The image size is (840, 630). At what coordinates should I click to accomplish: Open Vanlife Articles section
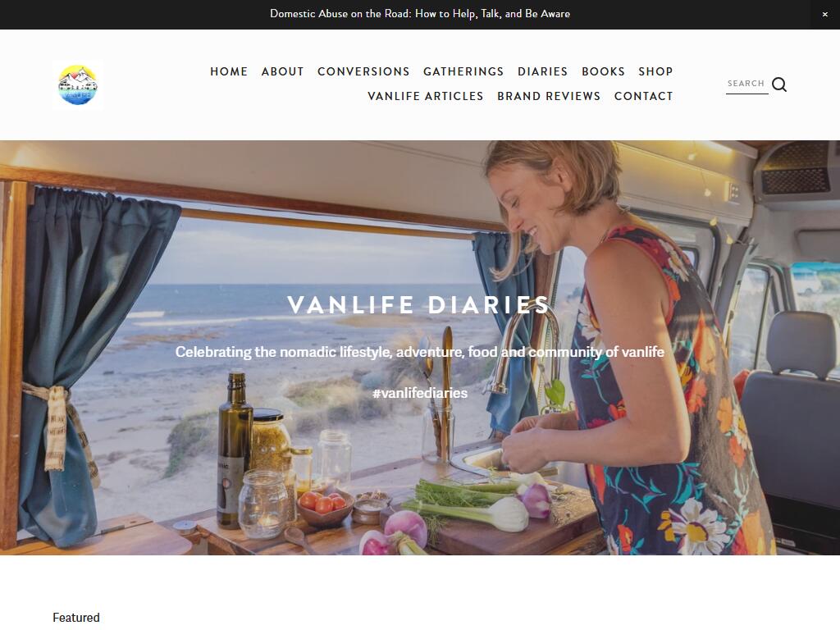coord(426,97)
